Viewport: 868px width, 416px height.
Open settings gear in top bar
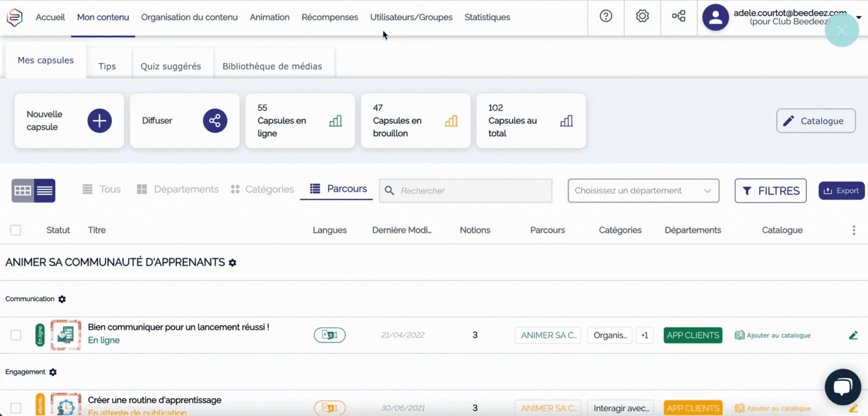(x=642, y=17)
